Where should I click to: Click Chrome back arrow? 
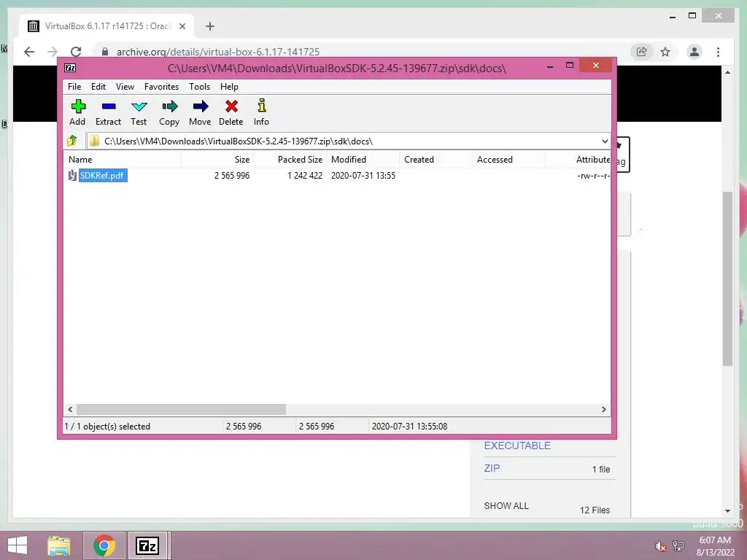[29, 52]
